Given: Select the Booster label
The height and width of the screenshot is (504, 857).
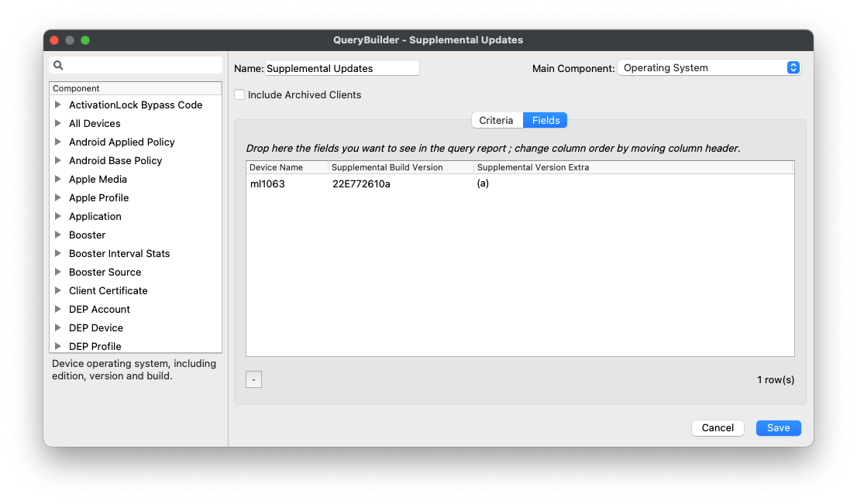Looking at the screenshot, I should (87, 235).
